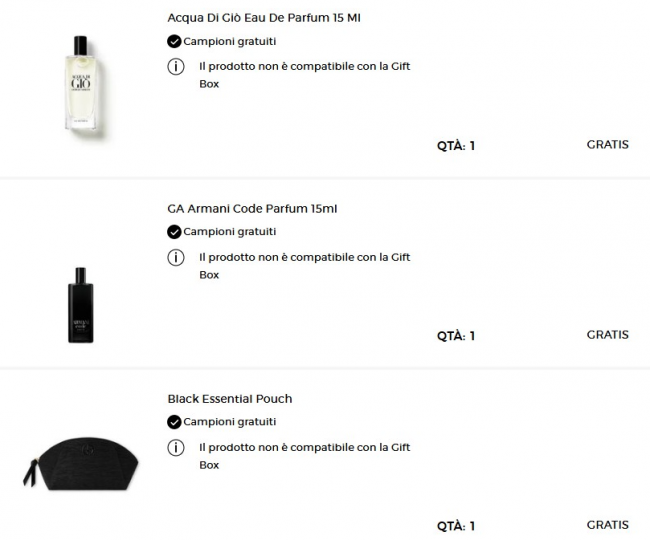Click the checkmark icon for Black Essential Pouch
This screenshot has width=650, height=540.
coord(174,422)
